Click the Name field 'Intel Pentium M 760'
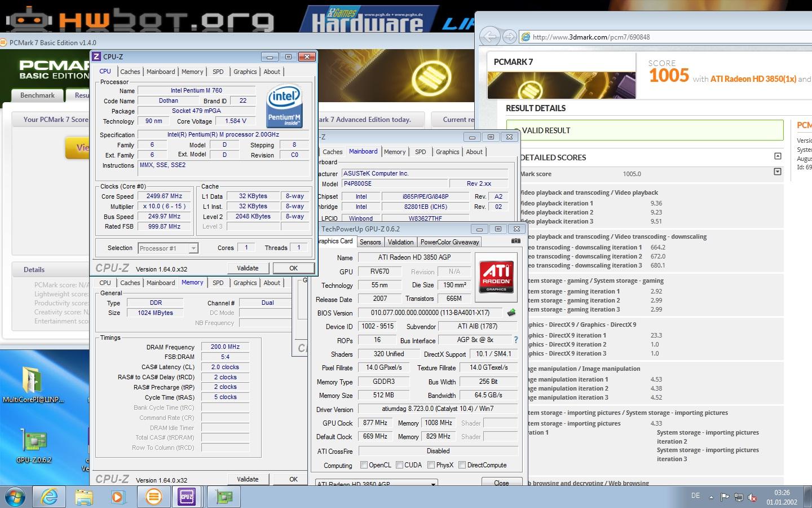The height and width of the screenshot is (508, 812). [196, 90]
